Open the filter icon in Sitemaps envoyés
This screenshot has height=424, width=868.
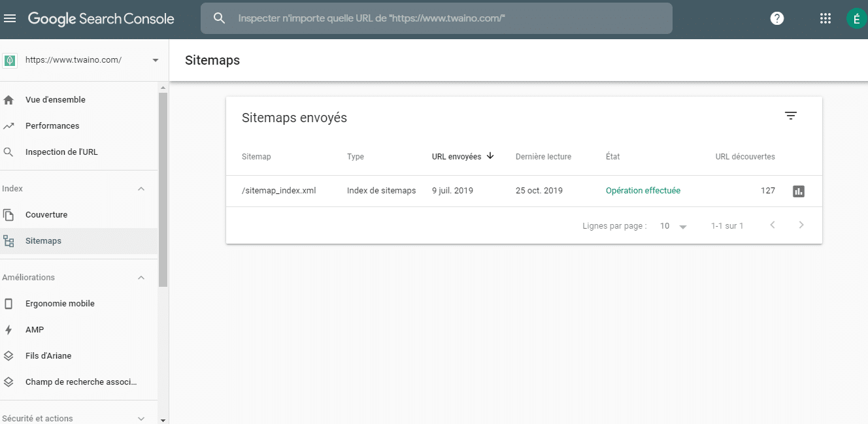click(x=791, y=116)
